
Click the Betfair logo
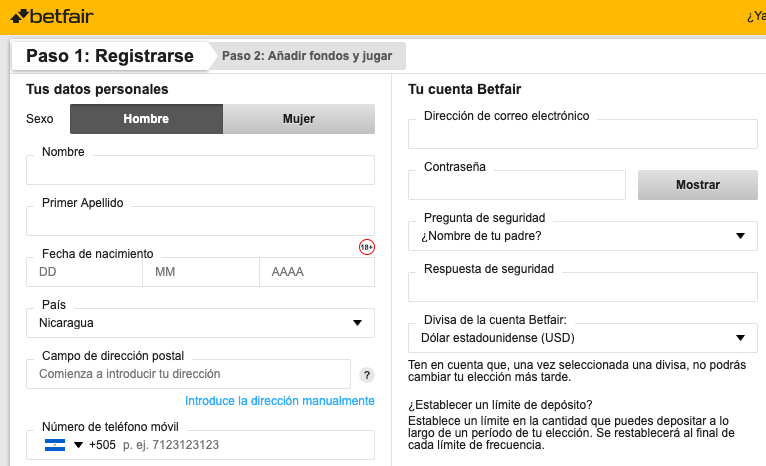pos(52,17)
